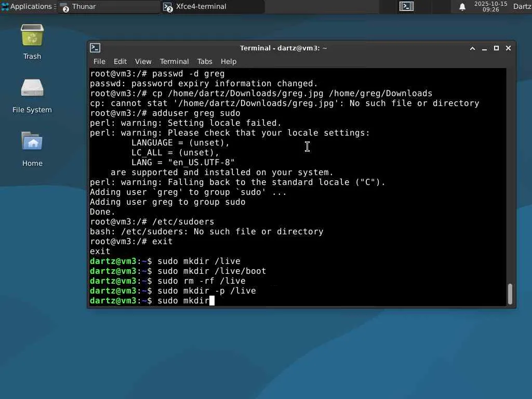
Task: Click the panel clock showing 09:26
Action: coord(490,6)
